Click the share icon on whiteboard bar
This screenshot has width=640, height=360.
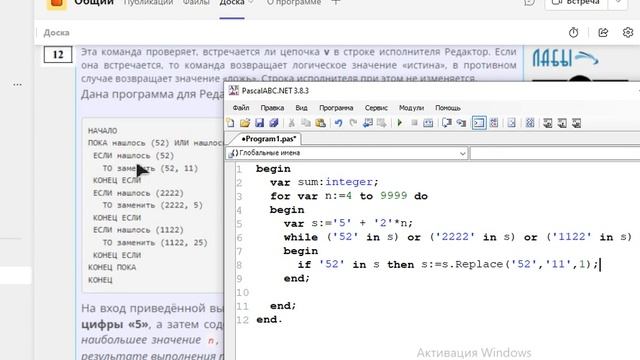pos(603,33)
